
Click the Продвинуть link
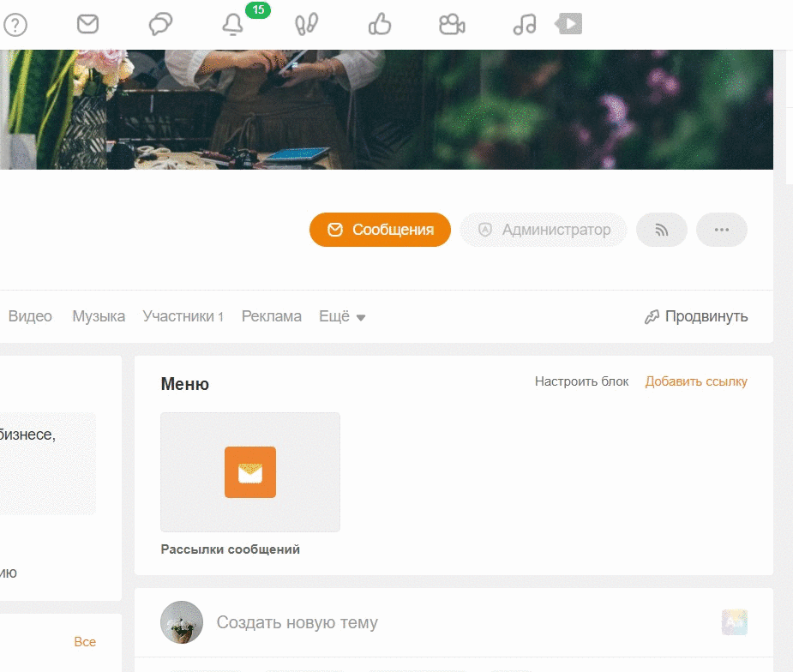point(696,316)
